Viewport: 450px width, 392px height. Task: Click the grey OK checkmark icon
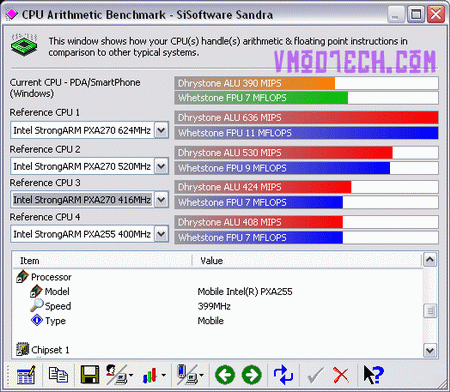tap(315, 375)
